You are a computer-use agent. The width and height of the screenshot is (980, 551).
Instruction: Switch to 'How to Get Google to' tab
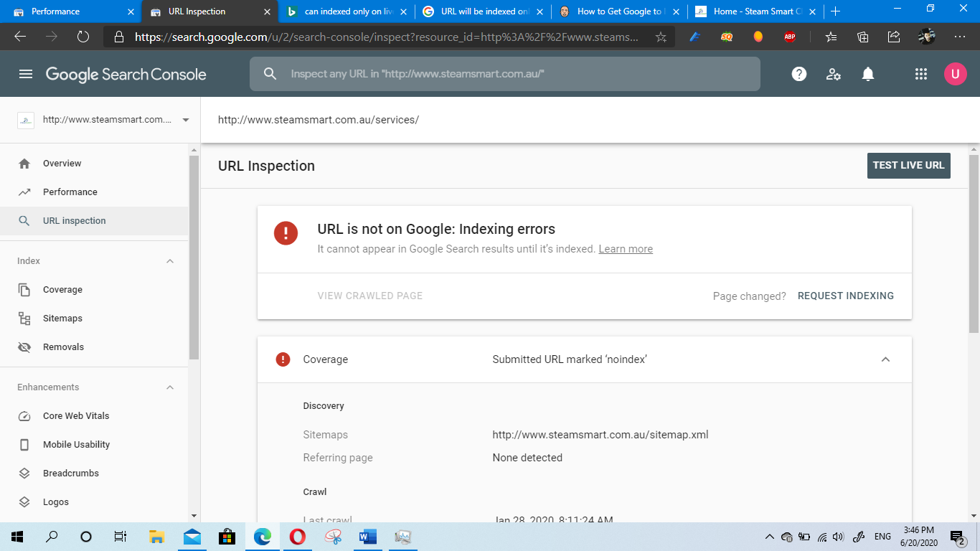click(x=619, y=11)
